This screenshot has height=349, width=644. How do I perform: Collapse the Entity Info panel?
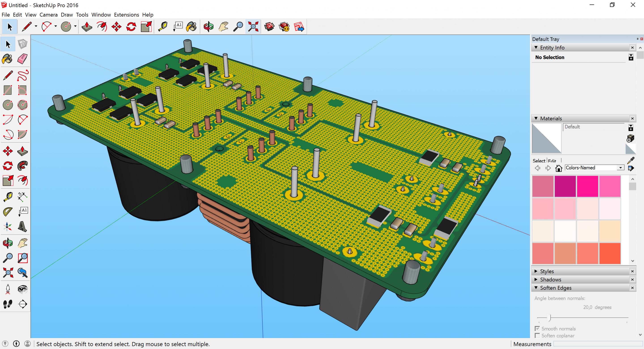(x=536, y=47)
